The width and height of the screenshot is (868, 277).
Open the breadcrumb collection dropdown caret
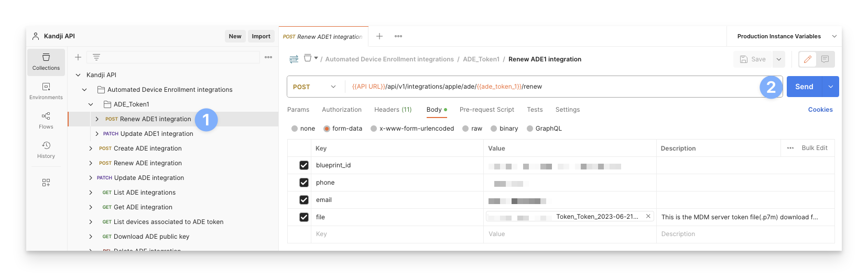click(x=316, y=58)
